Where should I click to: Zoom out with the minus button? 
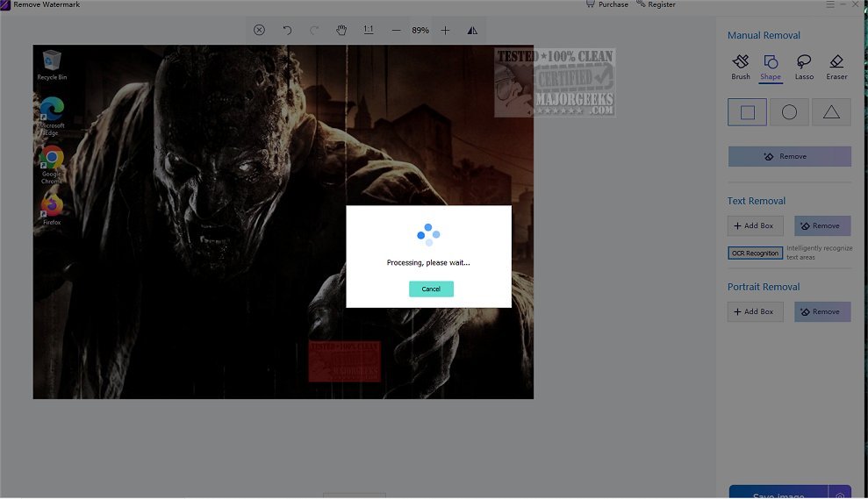(396, 31)
